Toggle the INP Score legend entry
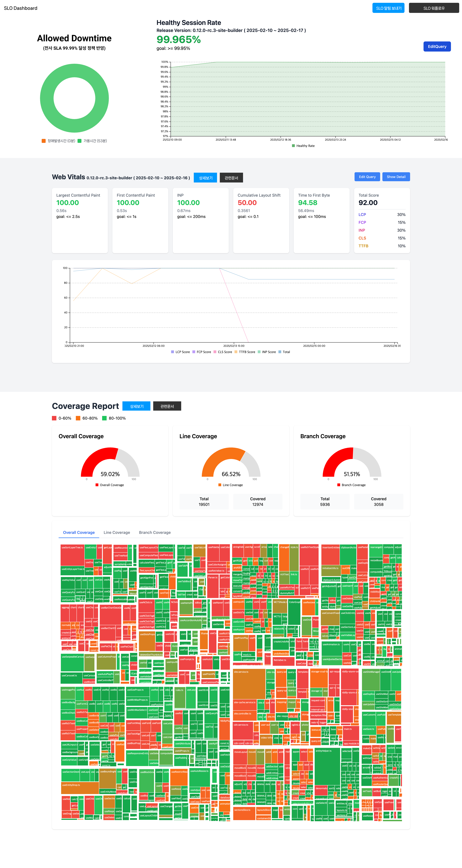 pos(267,352)
